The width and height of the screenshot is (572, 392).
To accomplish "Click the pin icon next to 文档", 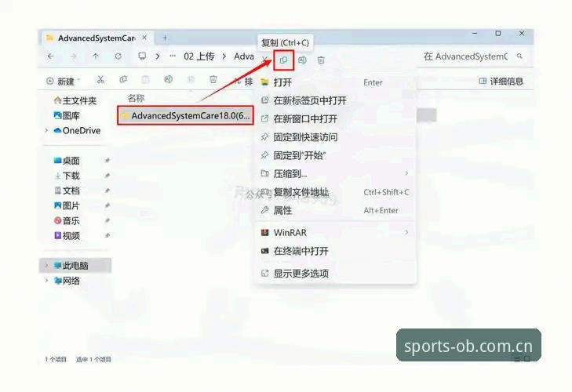I will click(x=107, y=191).
